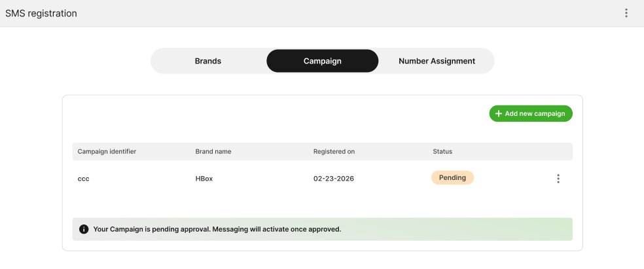Select the Campaign tab

coord(322,61)
